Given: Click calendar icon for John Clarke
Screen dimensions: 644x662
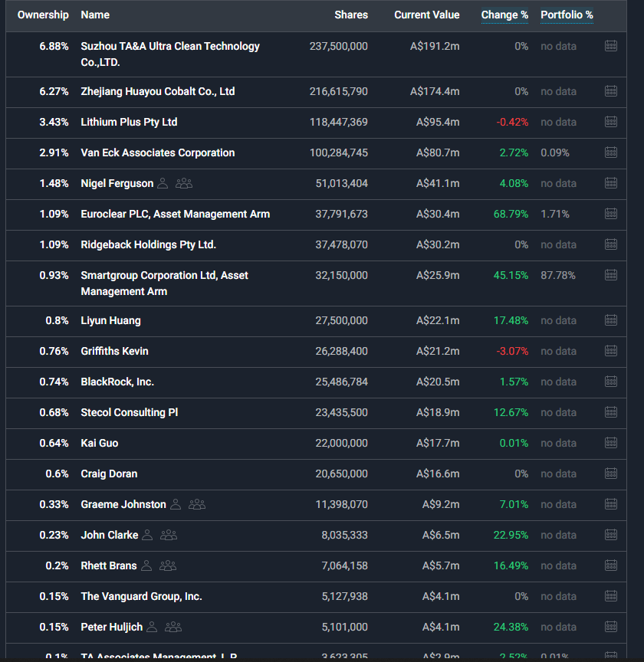Looking at the screenshot, I should tap(610, 535).
